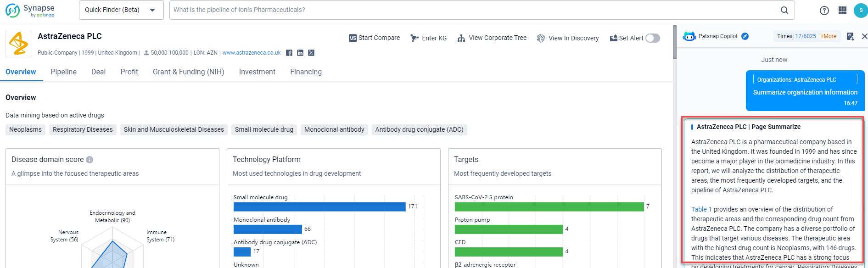Switch to the Grant & Funding (NIH) tab
868x268 pixels.
click(188, 72)
